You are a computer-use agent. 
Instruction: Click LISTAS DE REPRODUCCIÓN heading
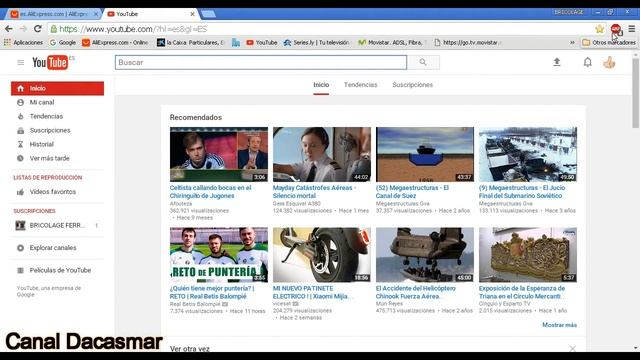pyautogui.click(x=48, y=178)
